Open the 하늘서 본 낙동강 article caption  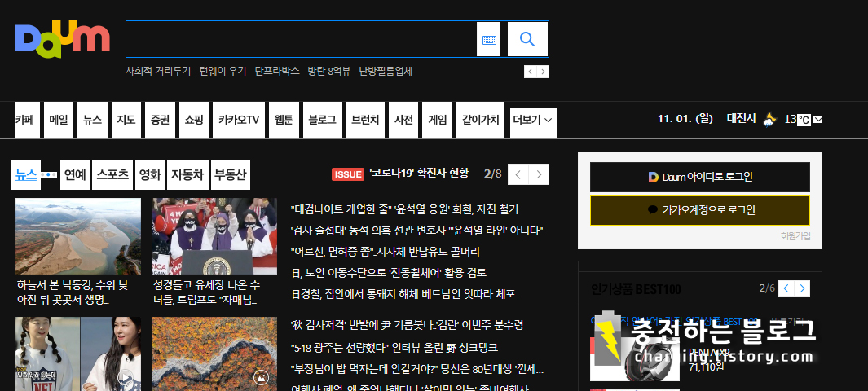pos(73,293)
